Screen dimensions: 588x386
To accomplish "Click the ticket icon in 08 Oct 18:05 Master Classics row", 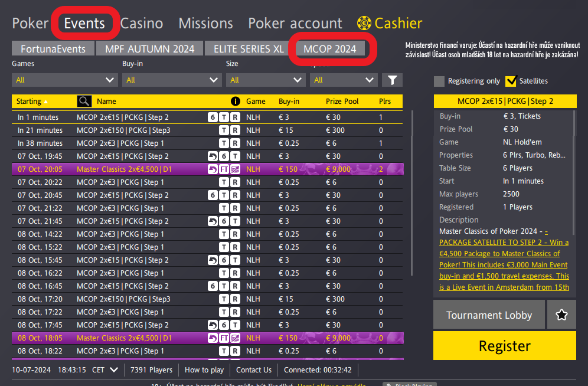I will [x=235, y=338].
